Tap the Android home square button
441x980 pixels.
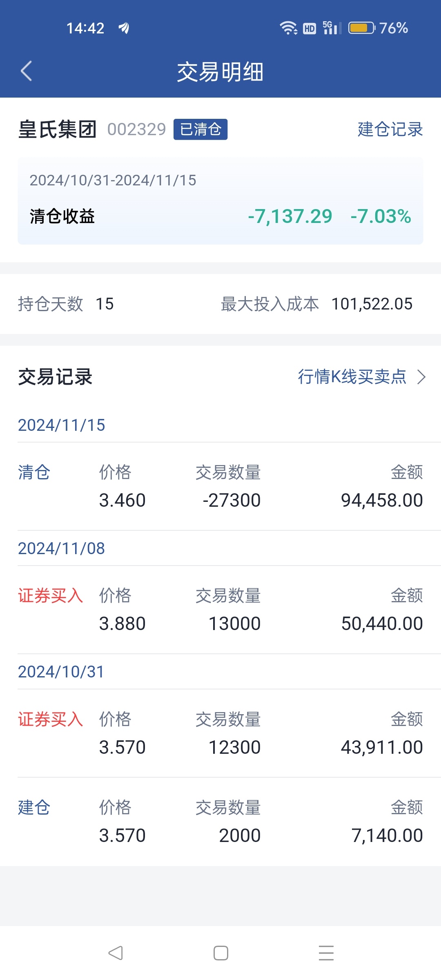[x=221, y=953]
